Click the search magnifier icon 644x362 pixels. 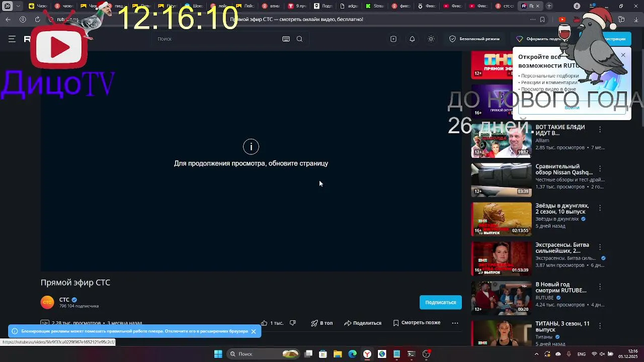click(x=299, y=39)
